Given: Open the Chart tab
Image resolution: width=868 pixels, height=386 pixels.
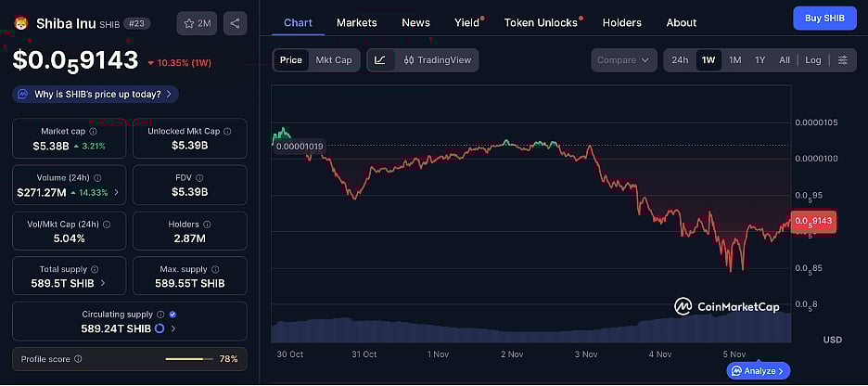Looking at the screenshot, I should 298,22.
